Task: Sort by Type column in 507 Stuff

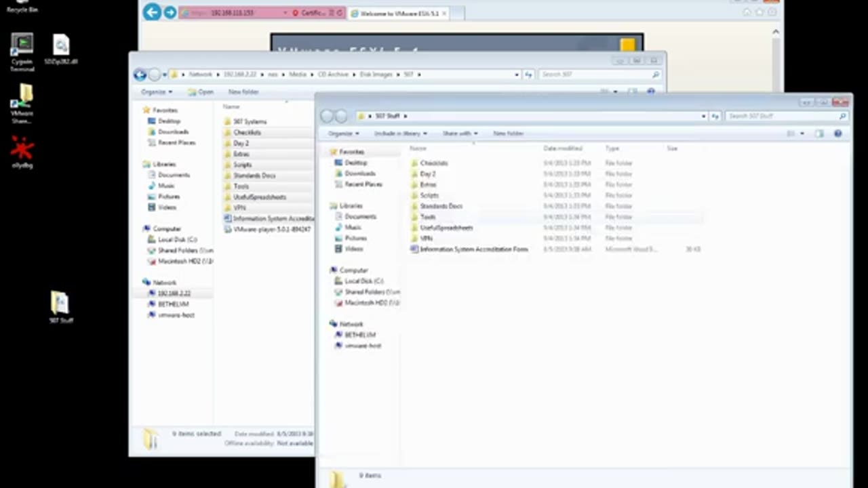Action: coord(612,148)
